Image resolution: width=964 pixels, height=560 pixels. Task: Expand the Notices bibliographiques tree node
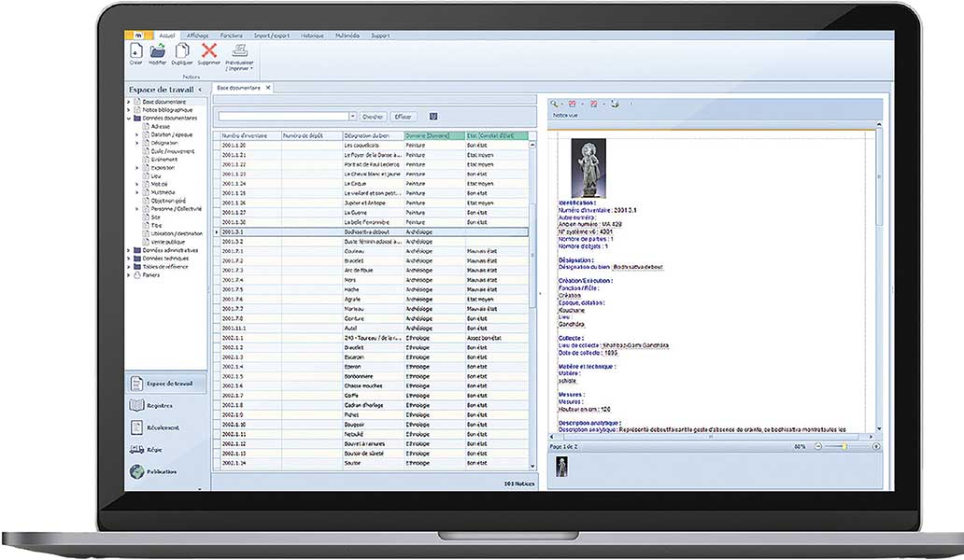click(x=129, y=110)
